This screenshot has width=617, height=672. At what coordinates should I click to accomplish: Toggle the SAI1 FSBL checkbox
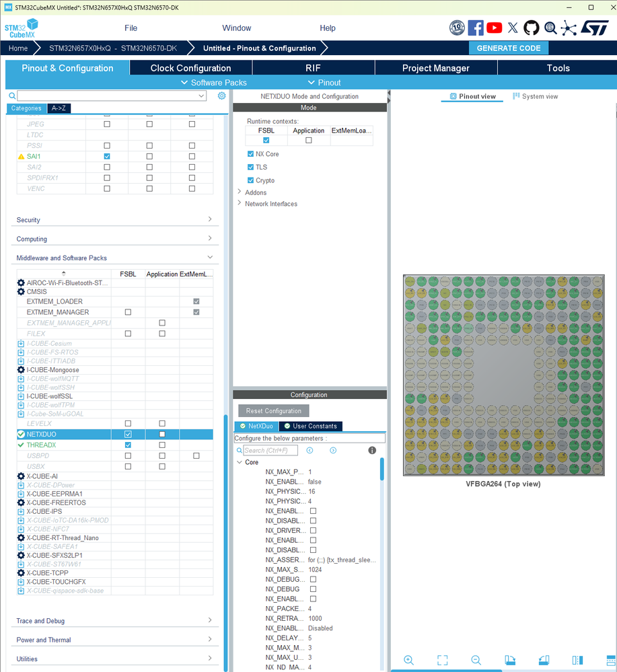[x=107, y=157]
